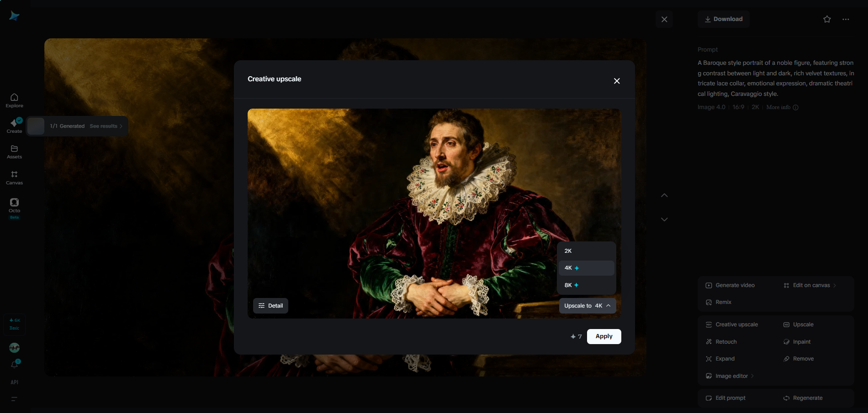Image resolution: width=868 pixels, height=413 pixels.
Task: Open the user profile avatar
Action: tap(14, 348)
